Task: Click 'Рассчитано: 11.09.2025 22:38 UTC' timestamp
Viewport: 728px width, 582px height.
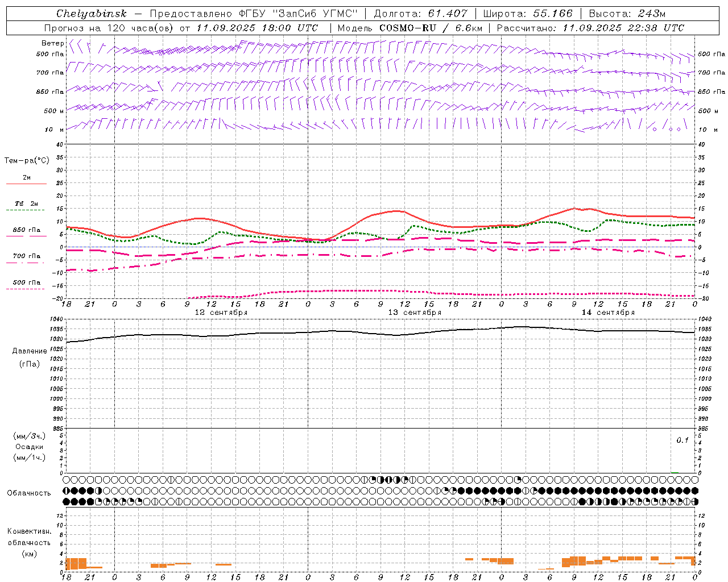Action: coord(590,28)
